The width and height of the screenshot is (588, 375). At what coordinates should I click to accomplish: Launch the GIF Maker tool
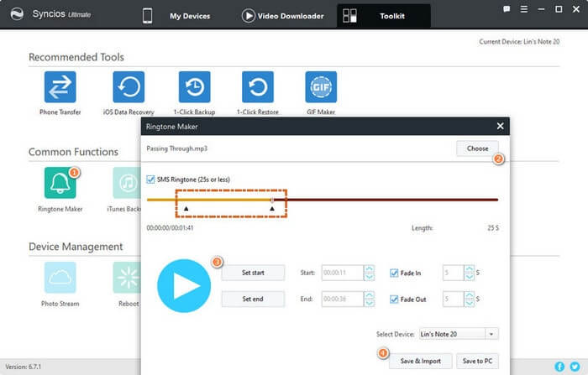(321, 86)
